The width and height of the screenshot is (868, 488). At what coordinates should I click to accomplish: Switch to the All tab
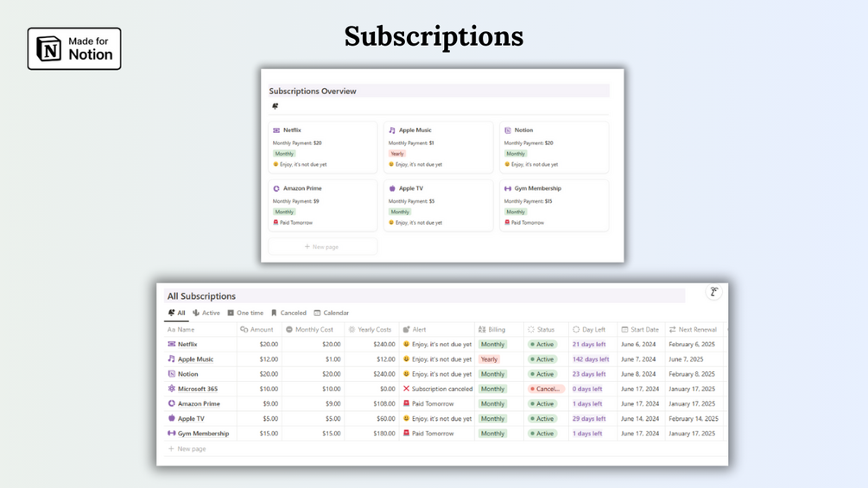(x=176, y=314)
